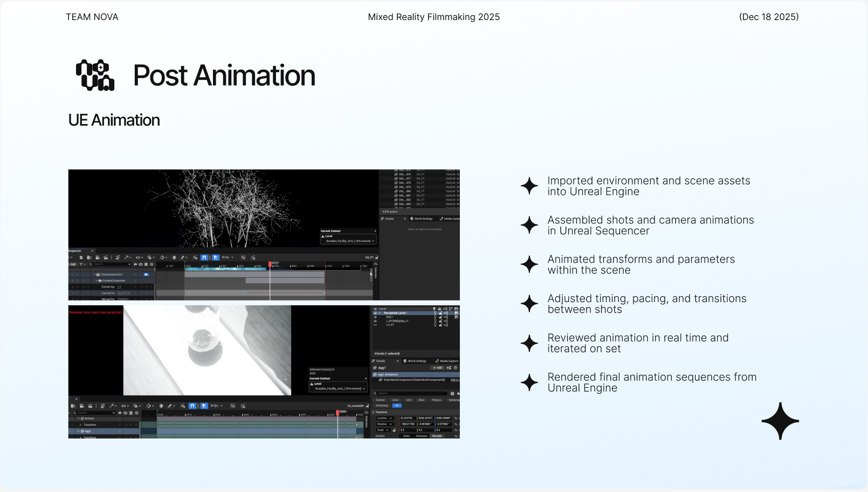Click the Team Nova logo beside Post Animation
868x492 pixels.
95,75
